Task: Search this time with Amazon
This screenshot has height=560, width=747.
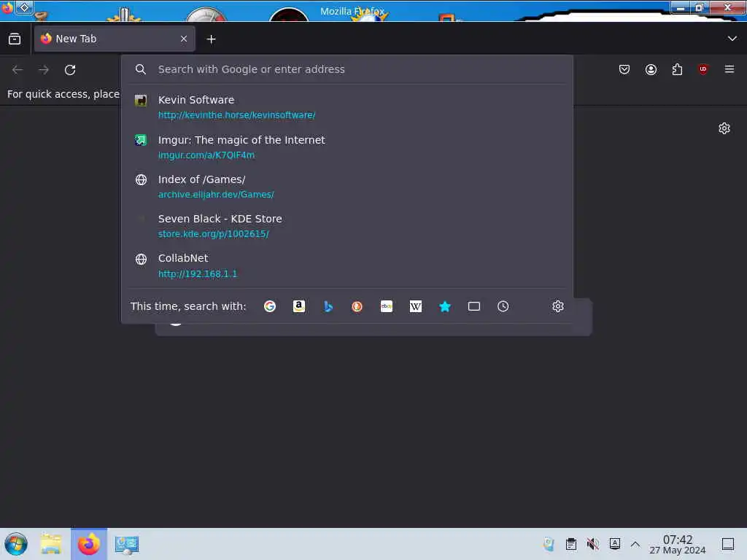Action: 298,306
